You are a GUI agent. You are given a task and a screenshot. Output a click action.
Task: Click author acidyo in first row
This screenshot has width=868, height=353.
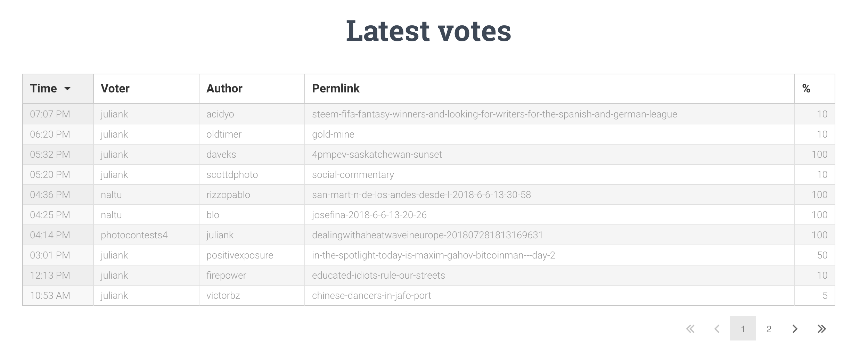click(x=220, y=114)
